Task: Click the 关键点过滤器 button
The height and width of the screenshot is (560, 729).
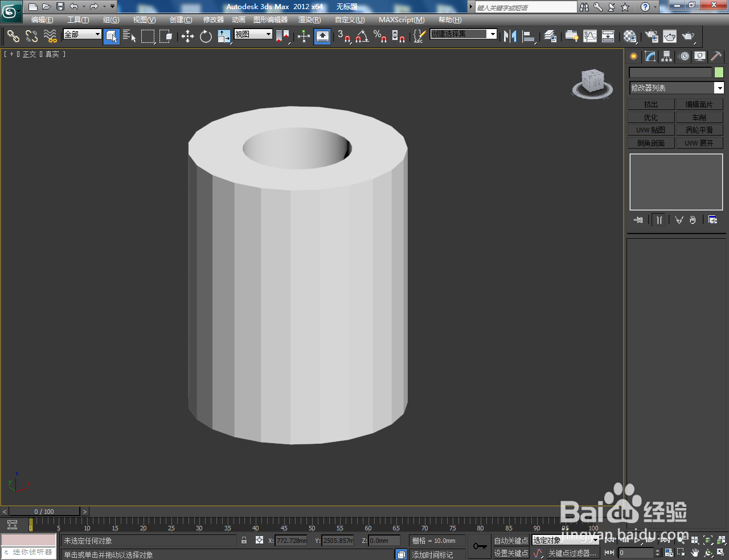Action: [572, 553]
